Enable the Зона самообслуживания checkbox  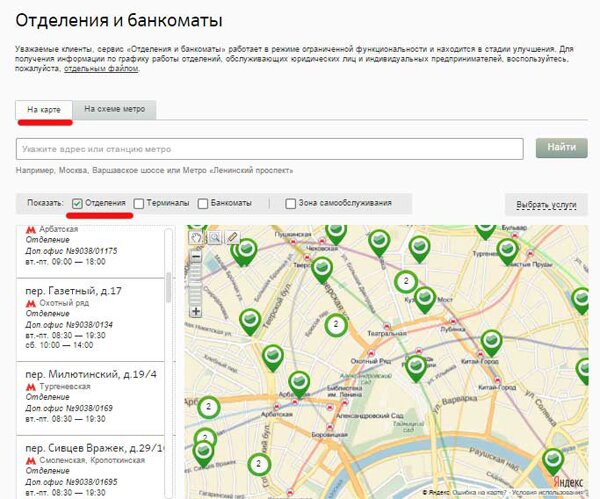pyautogui.click(x=290, y=204)
